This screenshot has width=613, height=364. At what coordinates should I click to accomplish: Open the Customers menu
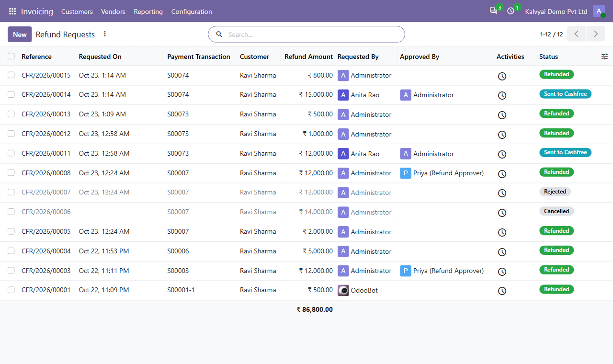(x=77, y=11)
